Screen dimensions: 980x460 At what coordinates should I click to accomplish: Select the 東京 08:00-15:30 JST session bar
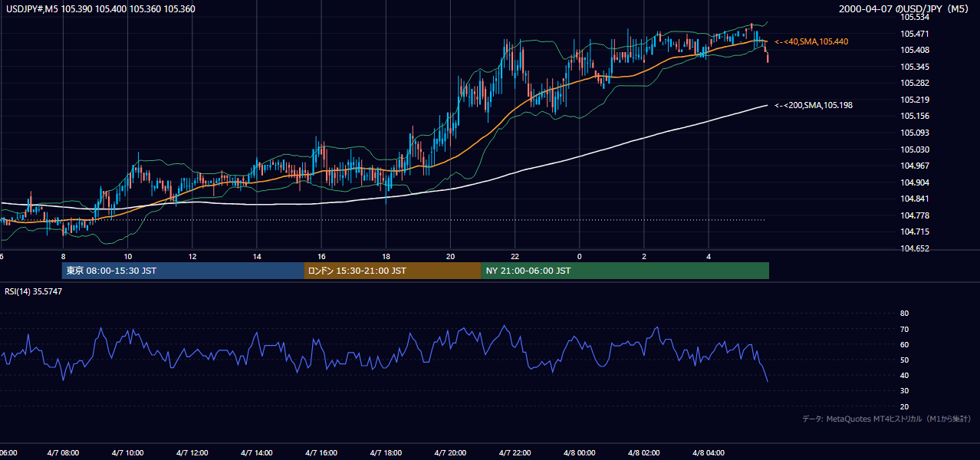point(183,271)
